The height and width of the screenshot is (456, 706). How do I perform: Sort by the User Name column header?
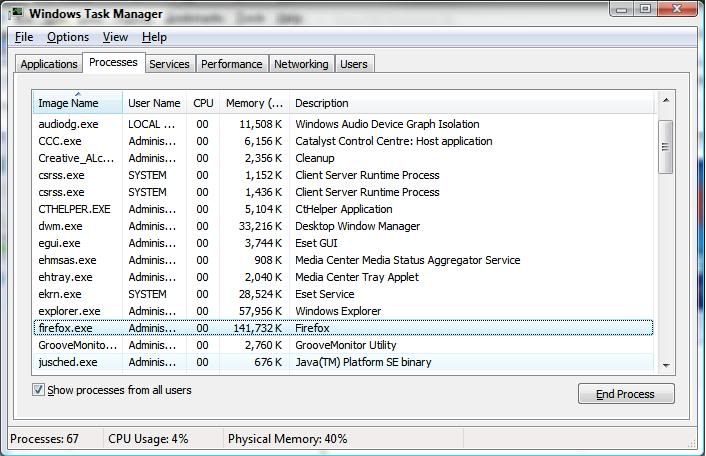click(154, 103)
